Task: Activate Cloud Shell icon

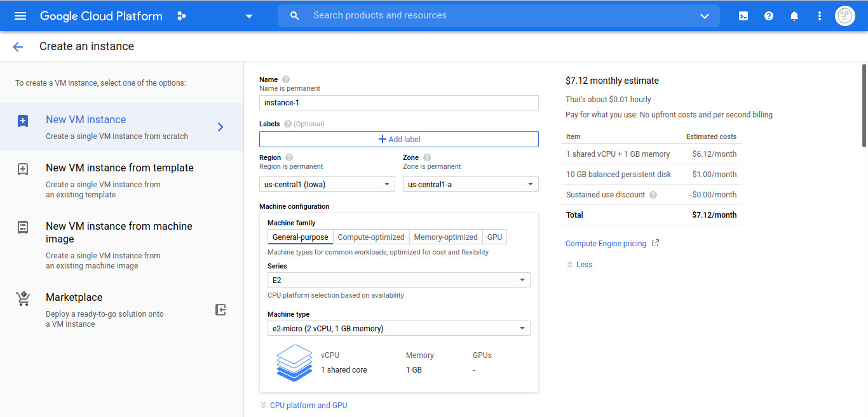Action: [743, 16]
